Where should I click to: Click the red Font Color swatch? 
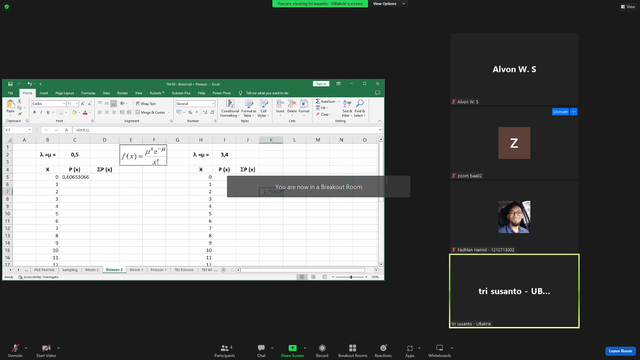tap(85, 113)
